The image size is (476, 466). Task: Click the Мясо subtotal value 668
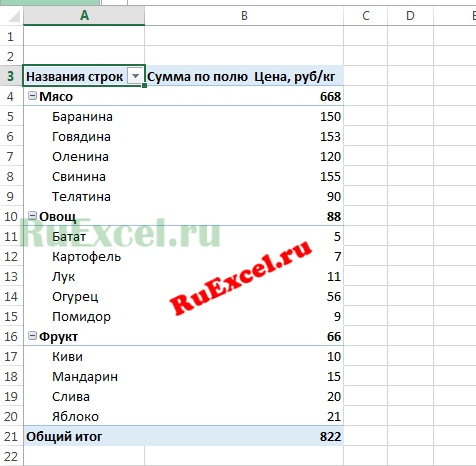(244, 96)
